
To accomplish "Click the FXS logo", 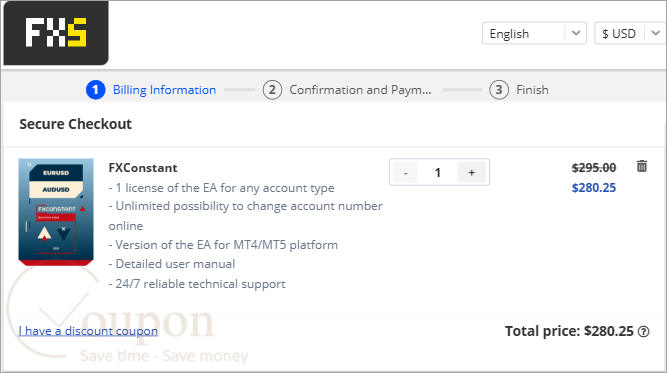I will [x=56, y=33].
